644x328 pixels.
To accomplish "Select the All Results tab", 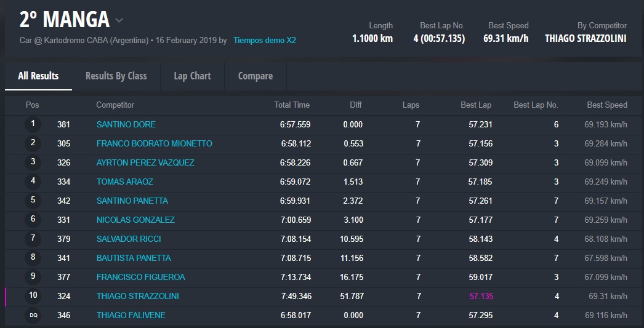I will coord(38,76).
